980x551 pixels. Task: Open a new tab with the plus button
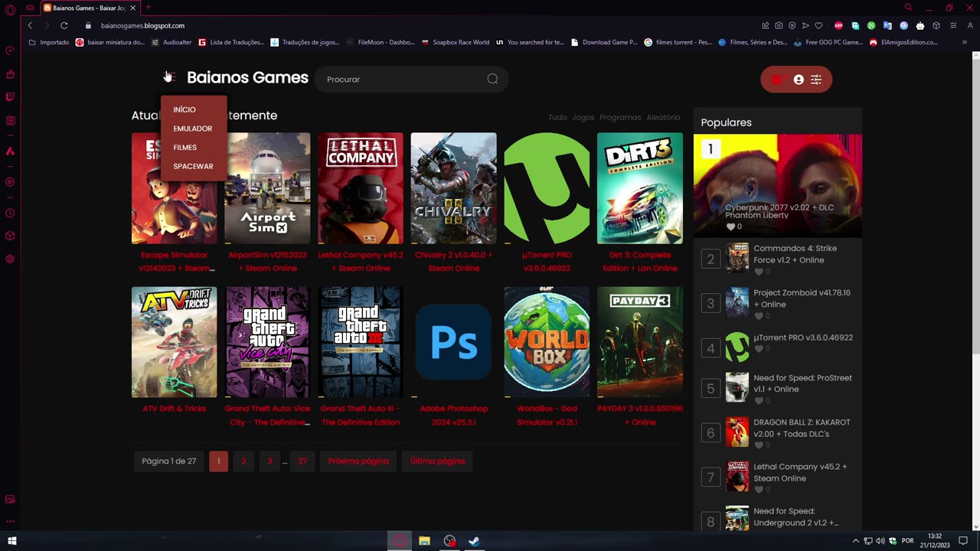tap(149, 8)
